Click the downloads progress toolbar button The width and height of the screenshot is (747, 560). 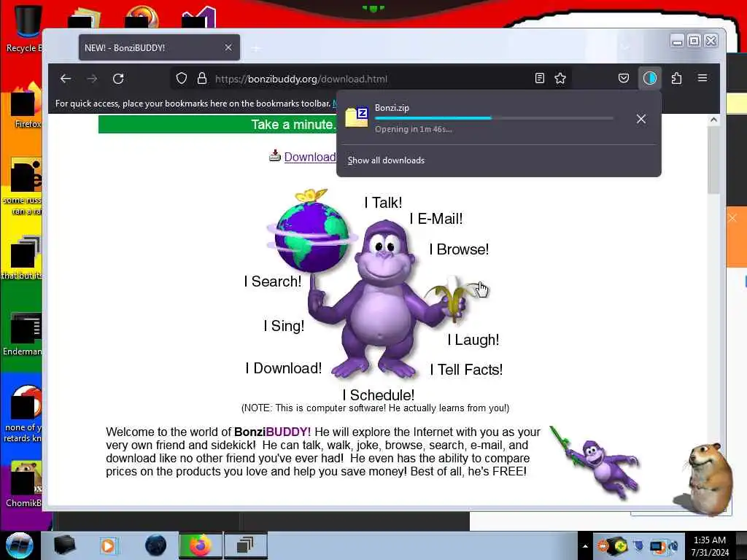pyautogui.click(x=650, y=78)
